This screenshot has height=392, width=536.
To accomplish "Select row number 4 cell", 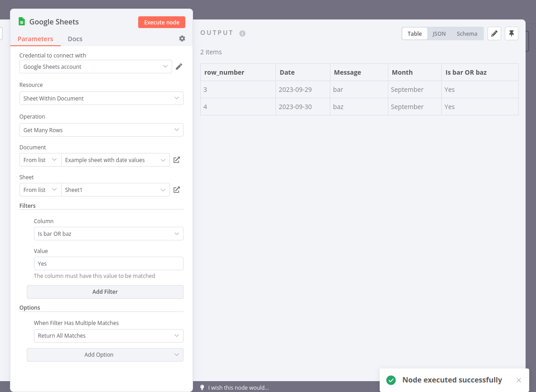I will tap(238, 106).
